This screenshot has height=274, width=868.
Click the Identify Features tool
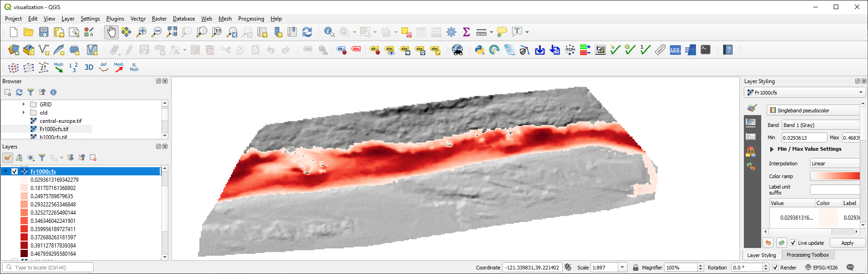(329, 32)
